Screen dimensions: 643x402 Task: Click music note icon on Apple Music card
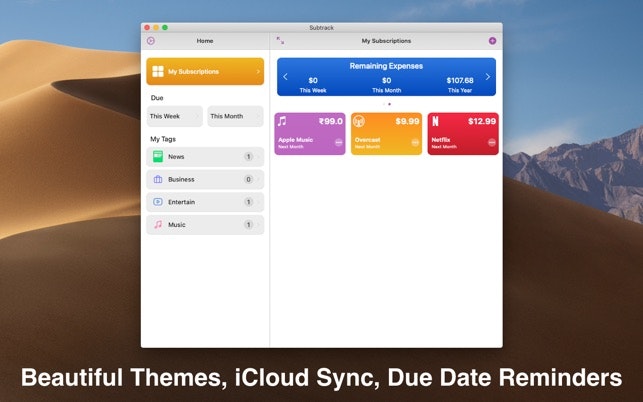(x=282, y=121)
